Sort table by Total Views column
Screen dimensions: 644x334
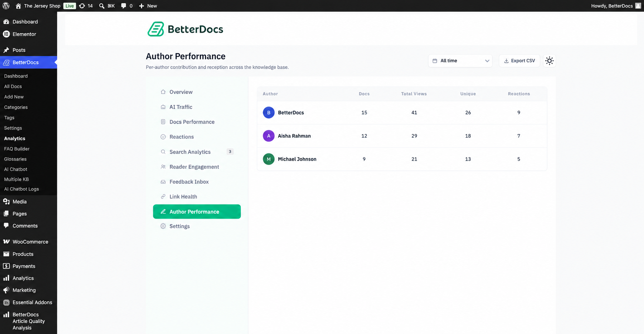414,94
